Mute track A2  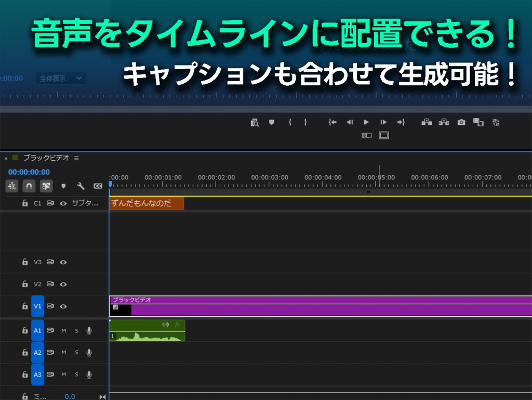click(63, 353)
